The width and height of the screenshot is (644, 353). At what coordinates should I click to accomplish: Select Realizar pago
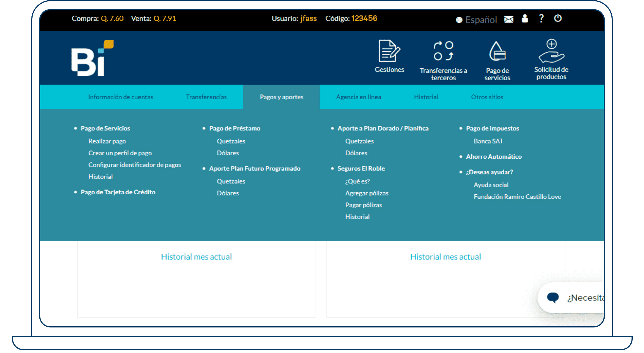pyautogui.click(x=107, y=141)
